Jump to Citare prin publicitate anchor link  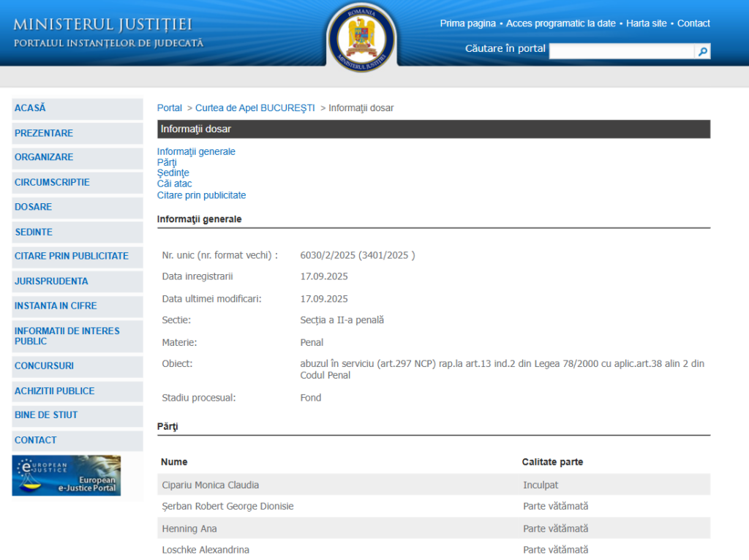[201, 195]
